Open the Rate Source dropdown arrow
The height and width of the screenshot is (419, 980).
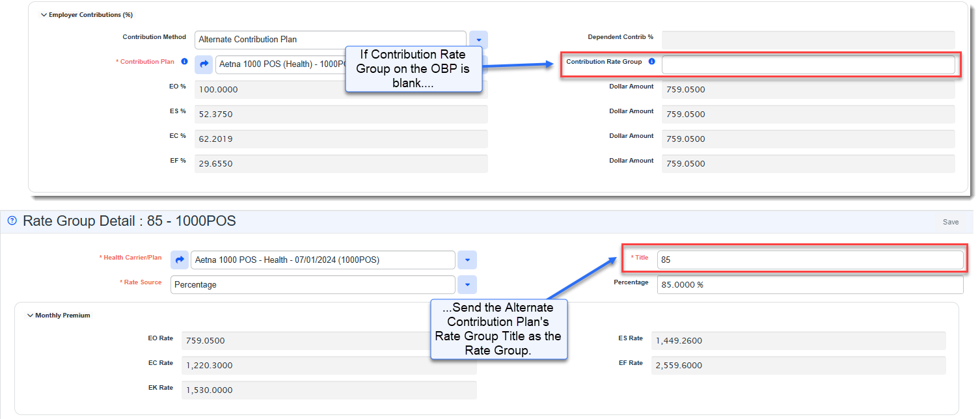[467, 285]
